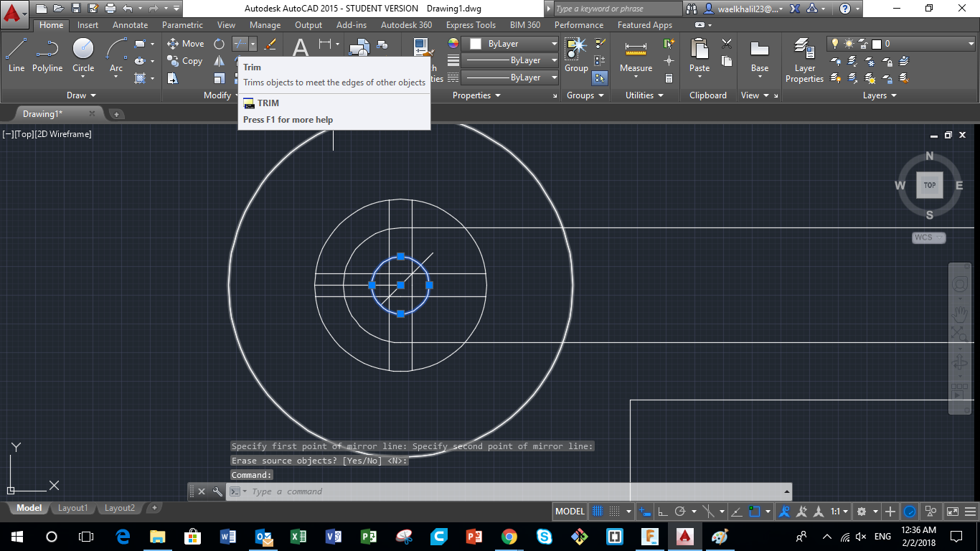
Task: Click the Pan hand icon in navigation bar
Action: (959, 314)
